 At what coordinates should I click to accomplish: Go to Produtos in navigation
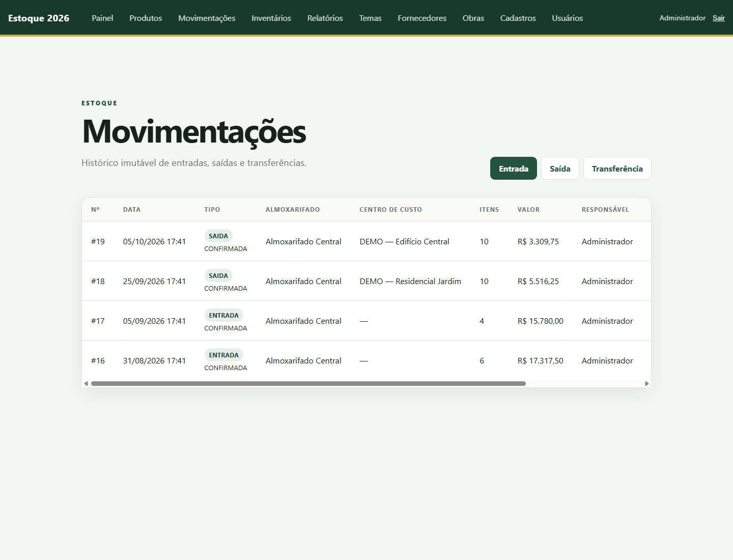[146, 18]
